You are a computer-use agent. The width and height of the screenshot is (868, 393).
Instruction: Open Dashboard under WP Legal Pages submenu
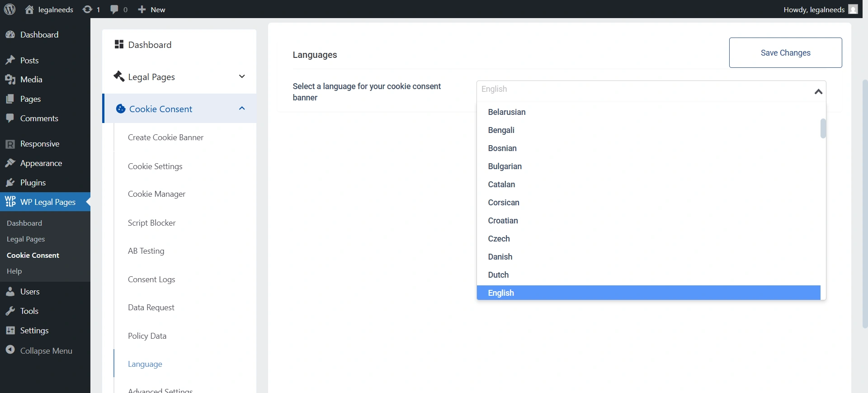(24, 223)
